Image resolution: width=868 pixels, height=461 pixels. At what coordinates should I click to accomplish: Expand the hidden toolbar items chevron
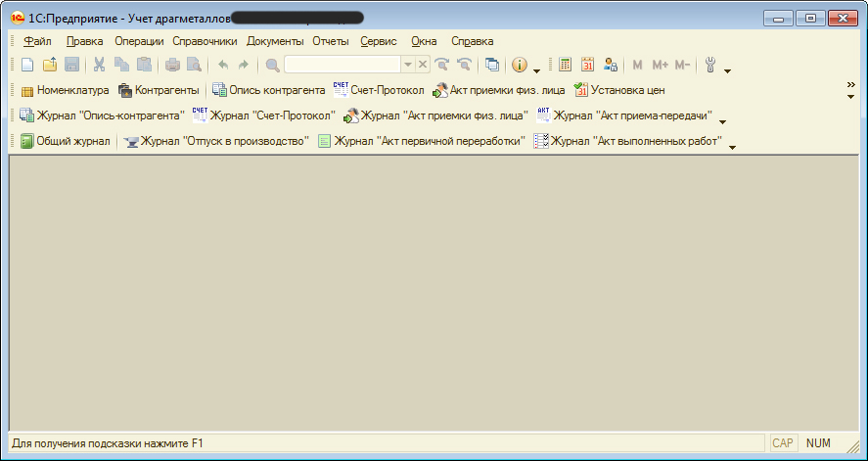pos(850,86)
